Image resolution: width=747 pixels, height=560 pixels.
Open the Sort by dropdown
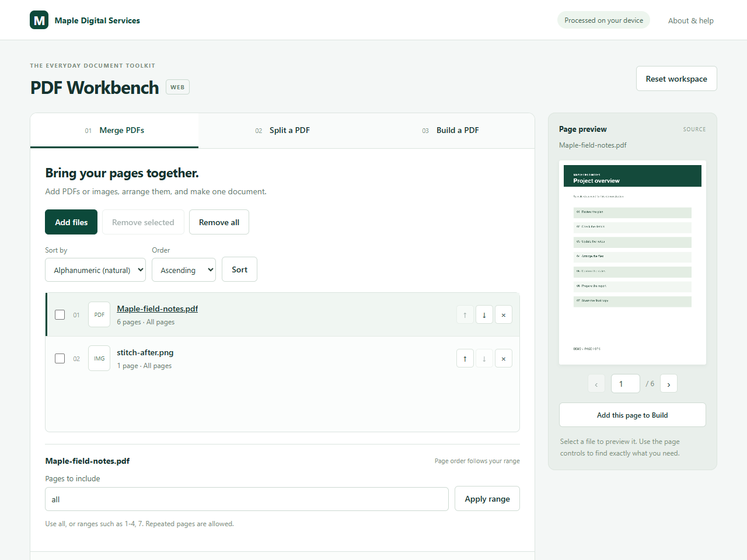pos(95,270)
